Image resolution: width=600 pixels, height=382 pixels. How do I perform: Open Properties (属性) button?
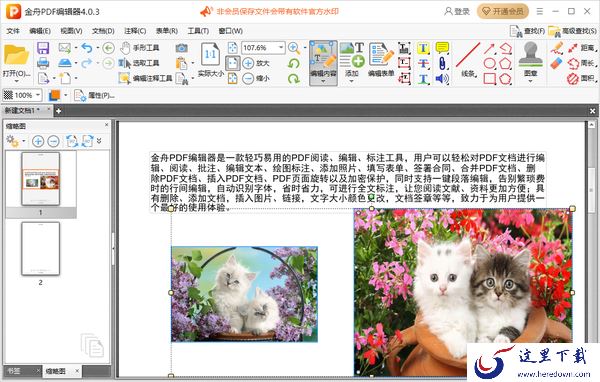point(94,95)
